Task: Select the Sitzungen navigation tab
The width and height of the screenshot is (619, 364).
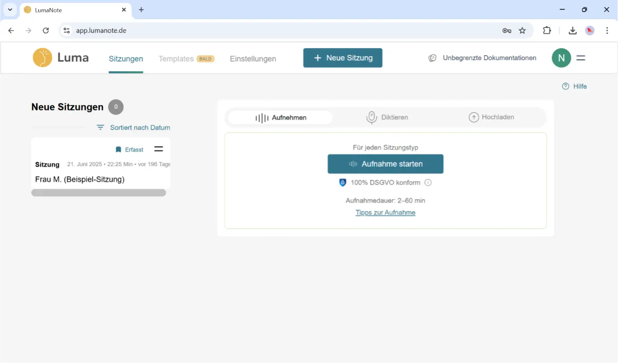Action: 126,59
